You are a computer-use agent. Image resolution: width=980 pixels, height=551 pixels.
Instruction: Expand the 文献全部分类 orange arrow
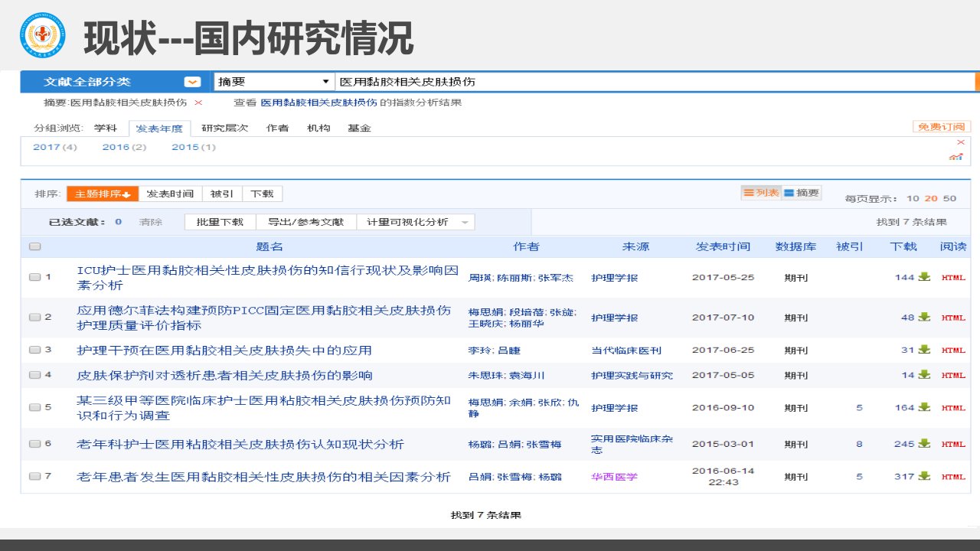[x=193, y=82]
